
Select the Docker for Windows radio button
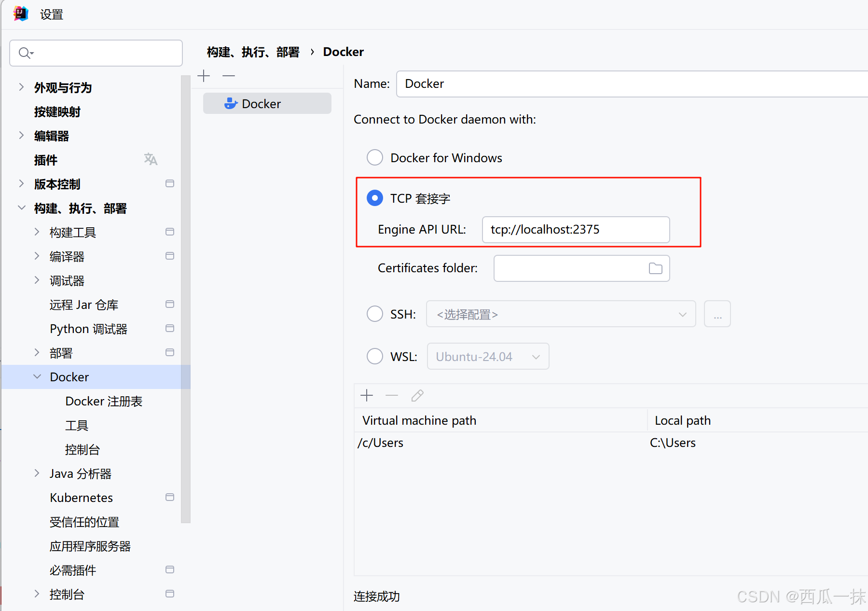coord(375,157)
